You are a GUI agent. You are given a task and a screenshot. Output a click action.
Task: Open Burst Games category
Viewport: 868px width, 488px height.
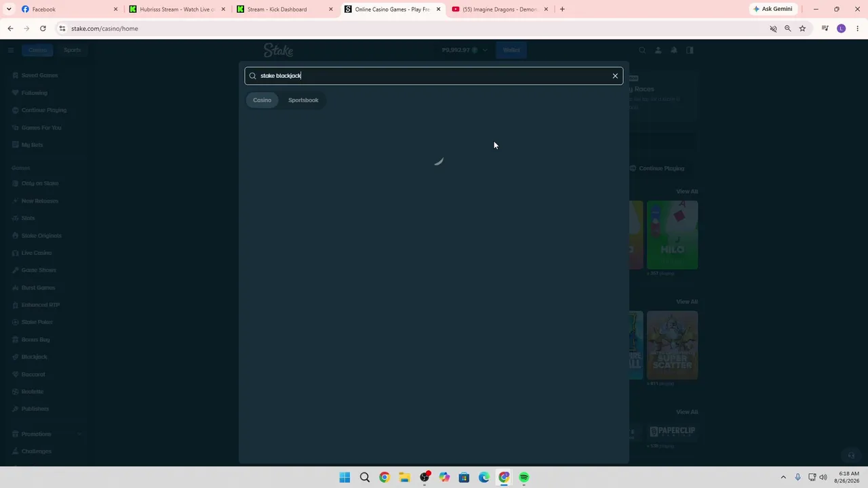pyautogui.click(x=38, y=288)
